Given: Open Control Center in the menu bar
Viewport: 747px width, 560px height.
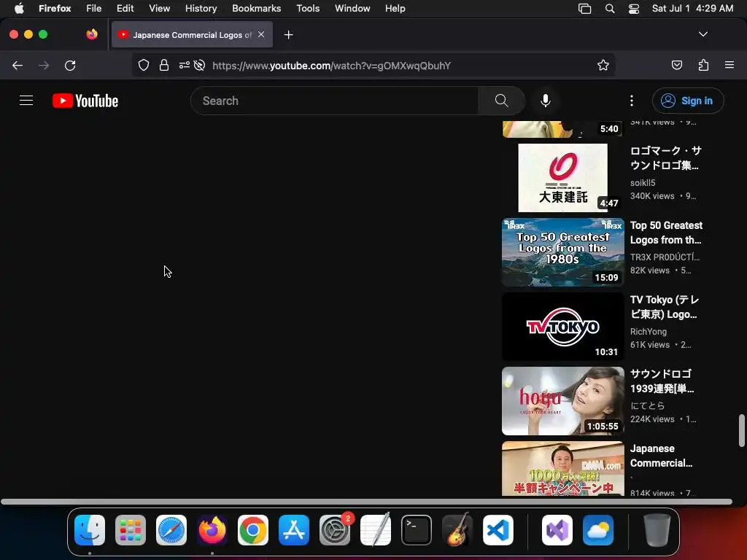Looking at the screenshot, I should [634, 8].
